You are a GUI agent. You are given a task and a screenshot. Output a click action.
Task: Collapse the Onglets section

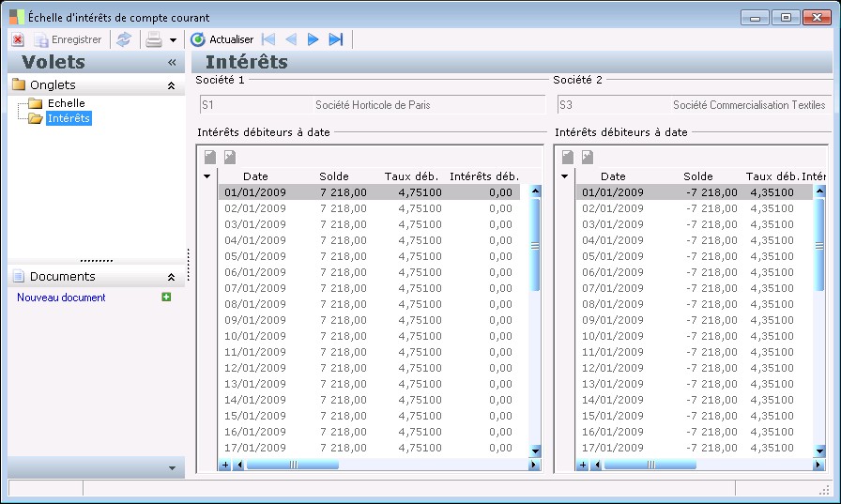tap(171, 85)
